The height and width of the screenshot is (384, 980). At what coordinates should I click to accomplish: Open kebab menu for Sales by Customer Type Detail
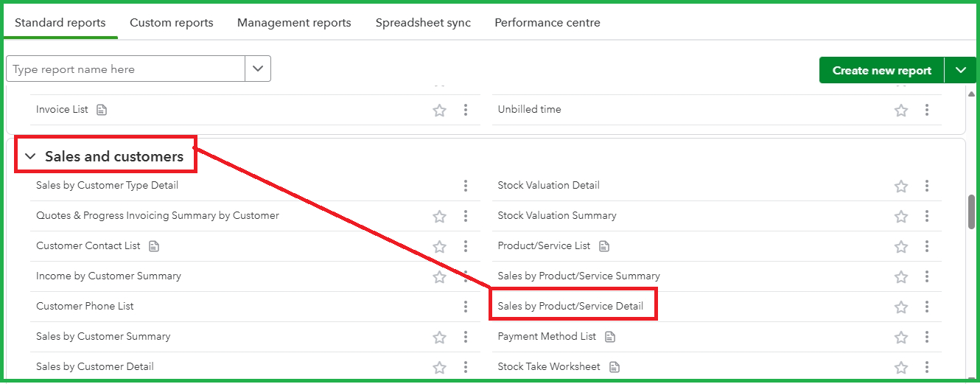[x=466, y=186]
